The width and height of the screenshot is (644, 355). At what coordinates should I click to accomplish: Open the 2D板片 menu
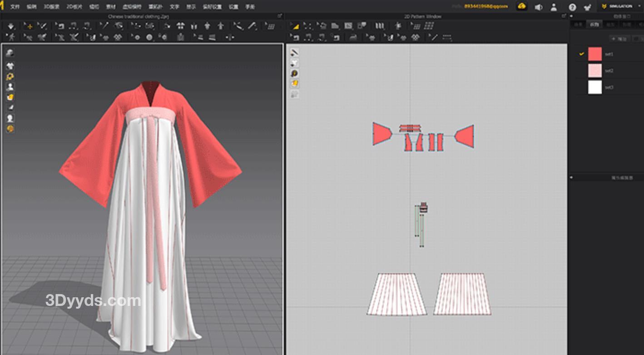(74, 7)
